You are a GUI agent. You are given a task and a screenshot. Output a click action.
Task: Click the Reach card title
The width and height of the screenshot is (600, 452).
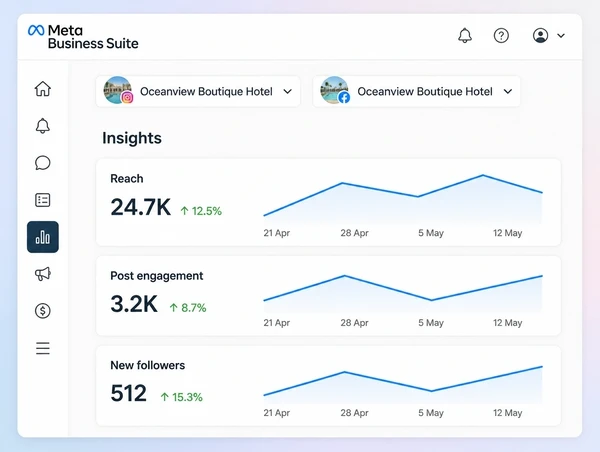[x=127, y=178]
